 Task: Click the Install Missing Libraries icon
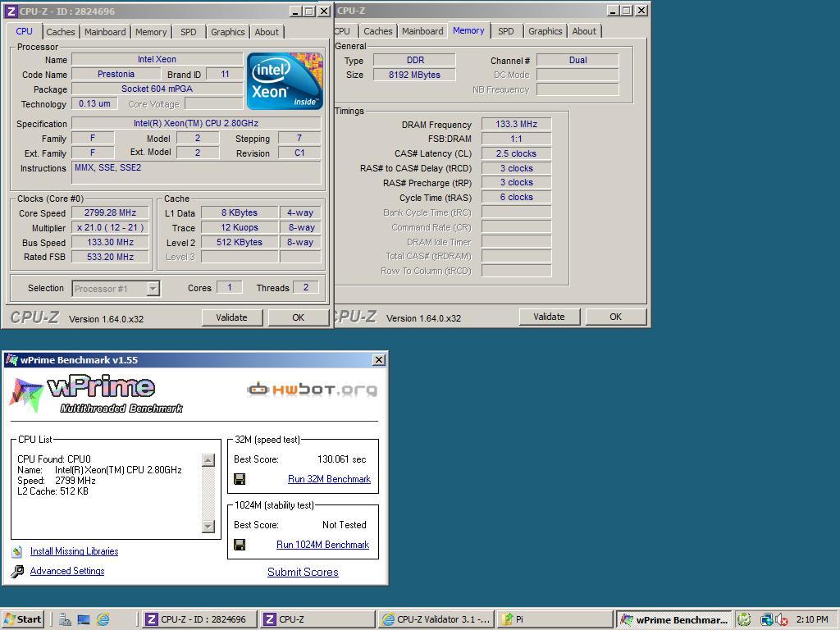pos(17,551)
